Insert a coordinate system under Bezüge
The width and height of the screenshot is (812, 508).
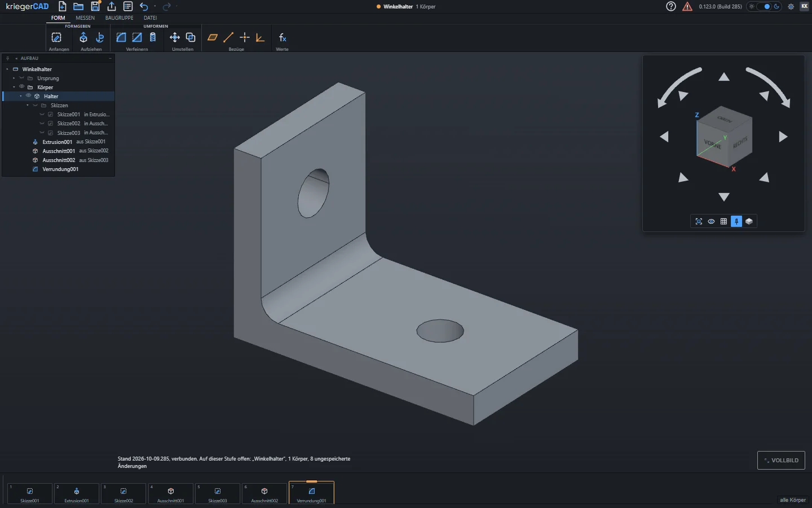coord(260,37)
